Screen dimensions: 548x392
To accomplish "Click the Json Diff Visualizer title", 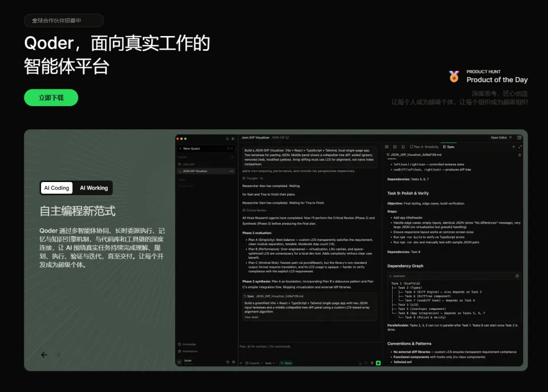I will coord(255,137).
